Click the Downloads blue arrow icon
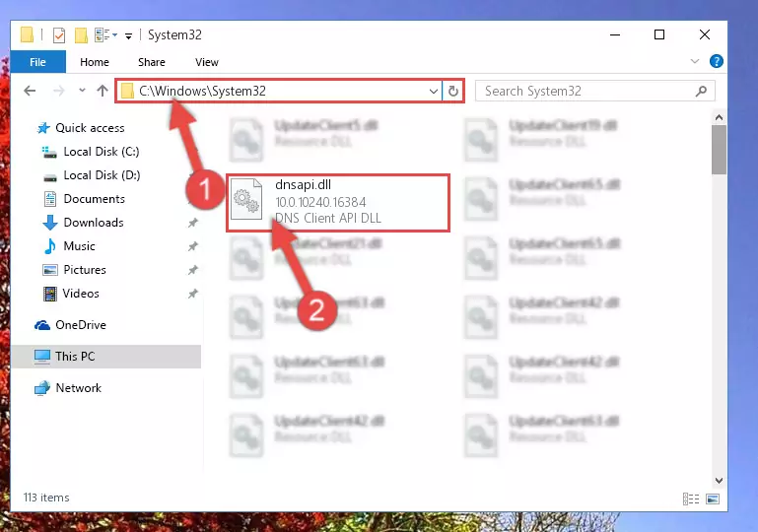758x532 pixels. point(50,223)
